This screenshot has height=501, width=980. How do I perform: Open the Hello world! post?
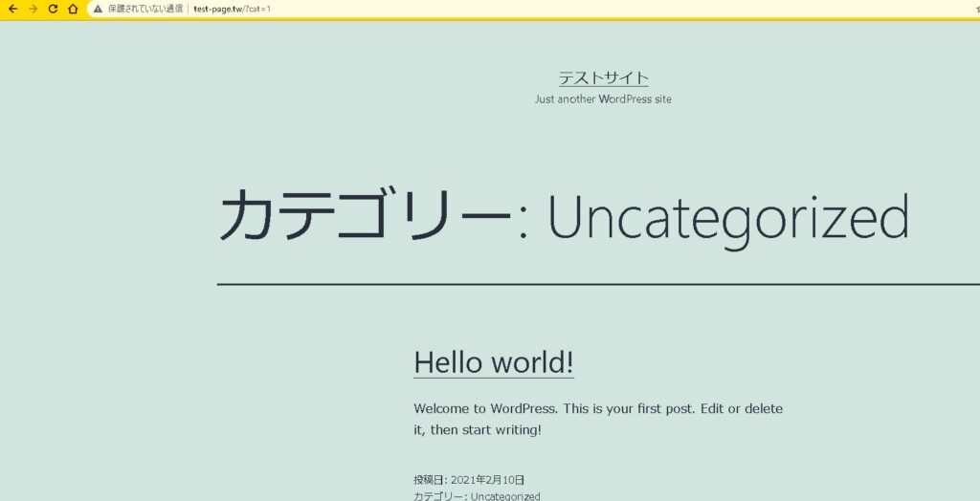pos(493,362)
